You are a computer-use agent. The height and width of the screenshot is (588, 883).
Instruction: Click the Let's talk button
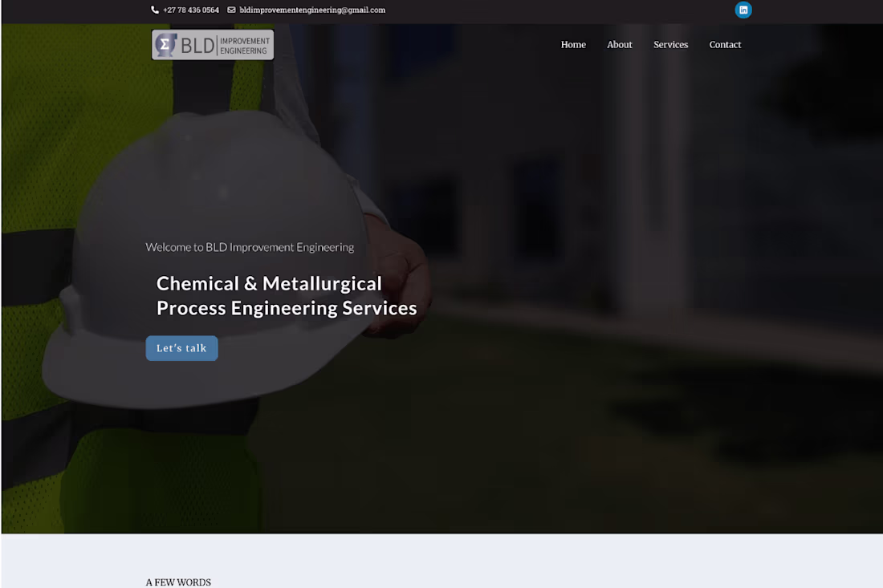click(181, 348)
